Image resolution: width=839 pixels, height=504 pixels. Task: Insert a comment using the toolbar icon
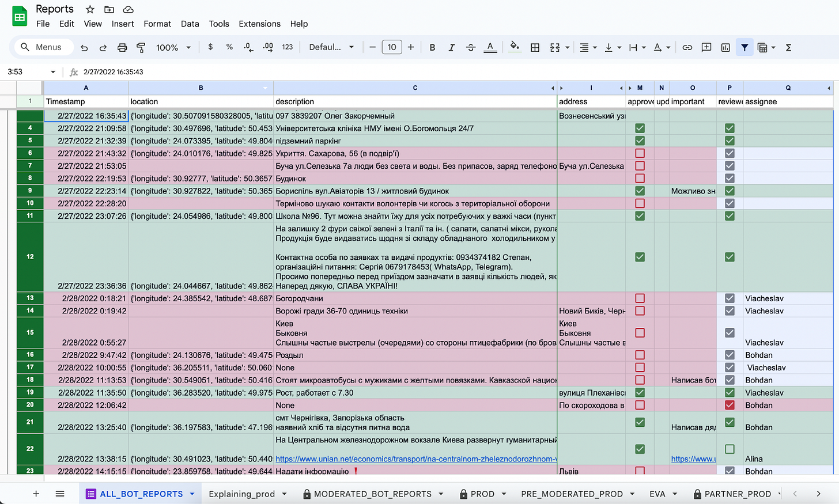706,48
